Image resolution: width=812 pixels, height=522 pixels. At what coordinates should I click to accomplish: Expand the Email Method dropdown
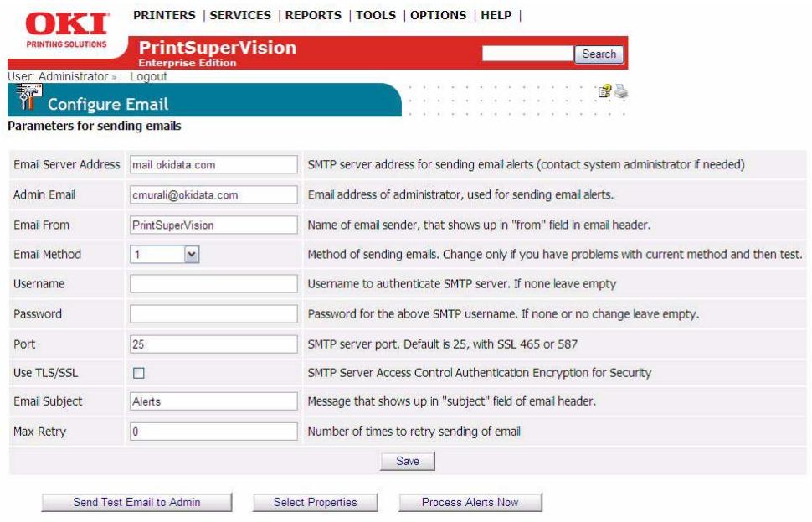click(164, 255)
